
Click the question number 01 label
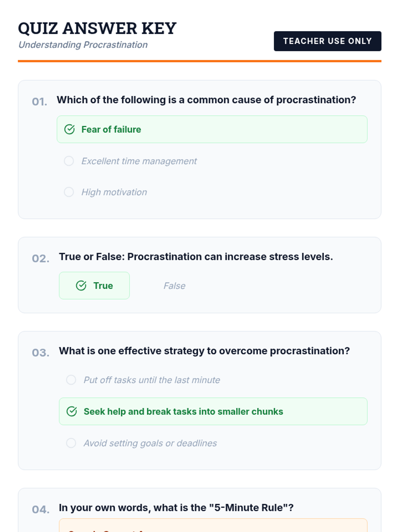[x=39, y=102]
